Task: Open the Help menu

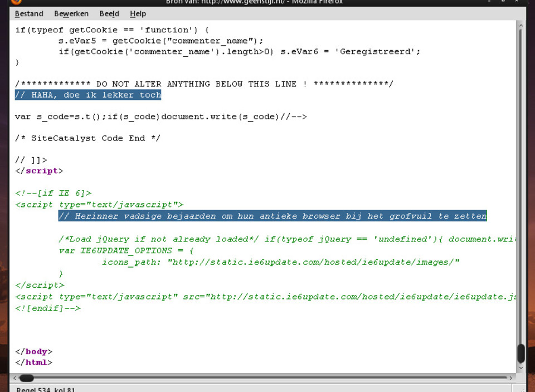Action: (138, 13)
